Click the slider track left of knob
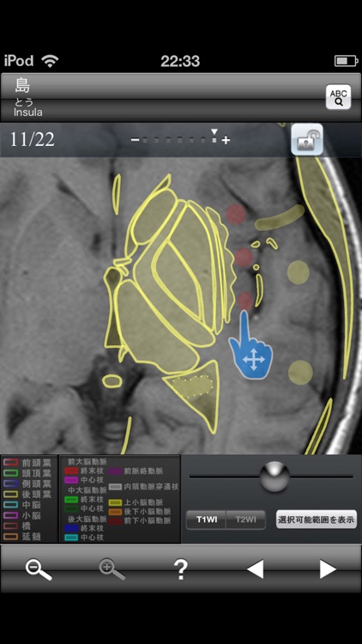Image resolution: width=362 pixels, height=644 pixels. tap(224, 477)
